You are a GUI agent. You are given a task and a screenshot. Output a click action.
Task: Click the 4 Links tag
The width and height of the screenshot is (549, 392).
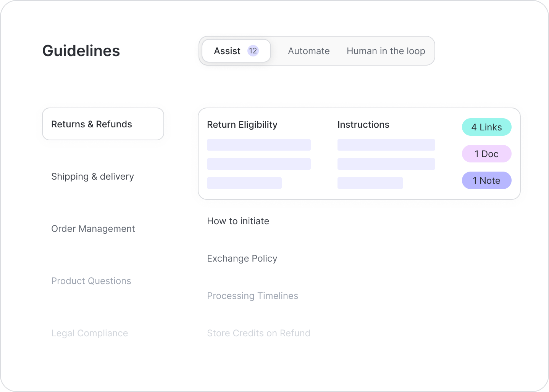click(x=486, y=127)
